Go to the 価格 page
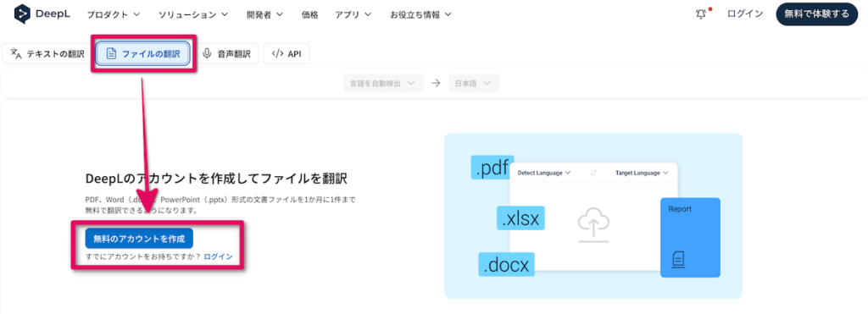Image resolution: width=868 pixels, height=314 pixels. (x=310, y=15)
